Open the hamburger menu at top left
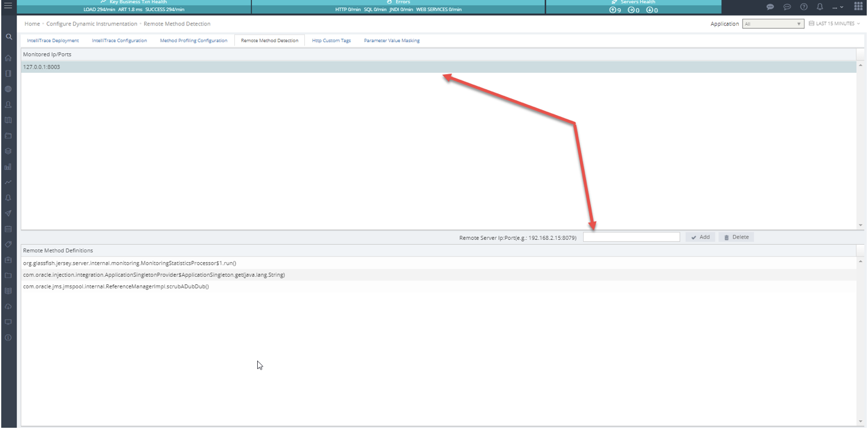This screenshot has height=429, width=868. coord(8,7)
